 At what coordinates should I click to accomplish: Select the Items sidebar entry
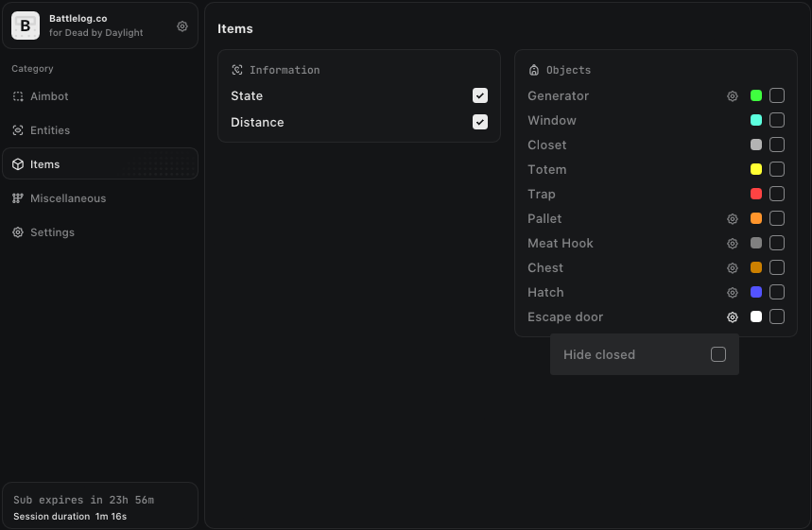pyautogui.click(x=100, y=164)
